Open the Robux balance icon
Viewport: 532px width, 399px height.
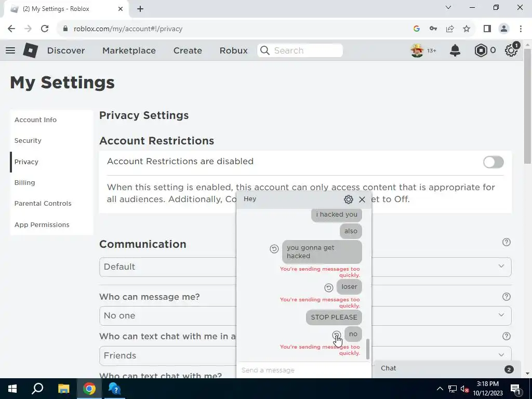pos(481,50)
